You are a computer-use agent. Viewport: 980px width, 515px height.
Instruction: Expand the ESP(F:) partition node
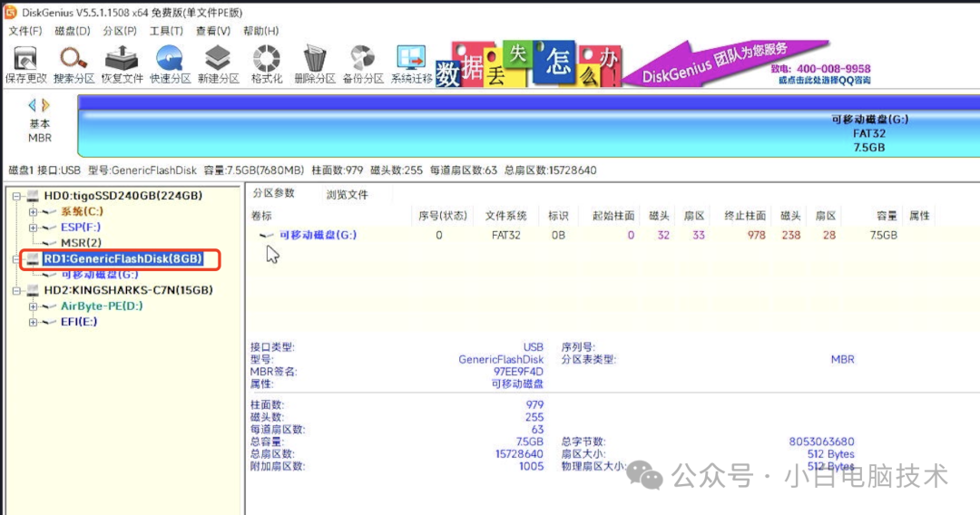point(34,228)
